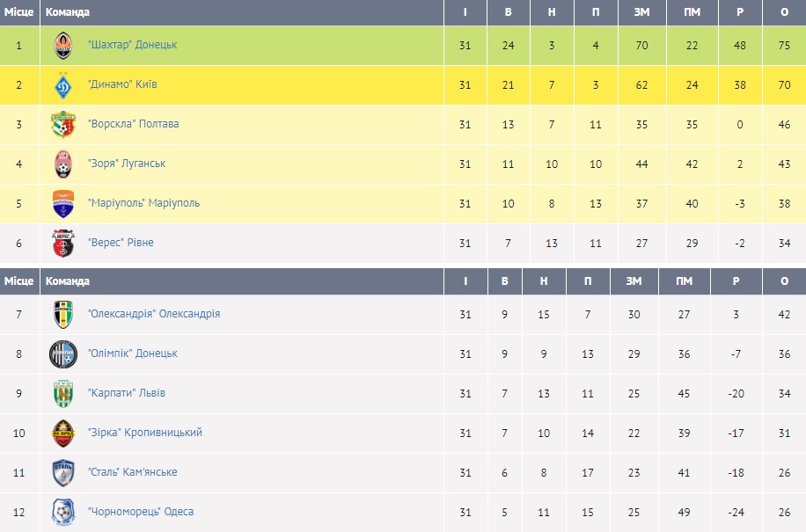
Task: Click the "О" points header in top table
Action: pos(784,12)
